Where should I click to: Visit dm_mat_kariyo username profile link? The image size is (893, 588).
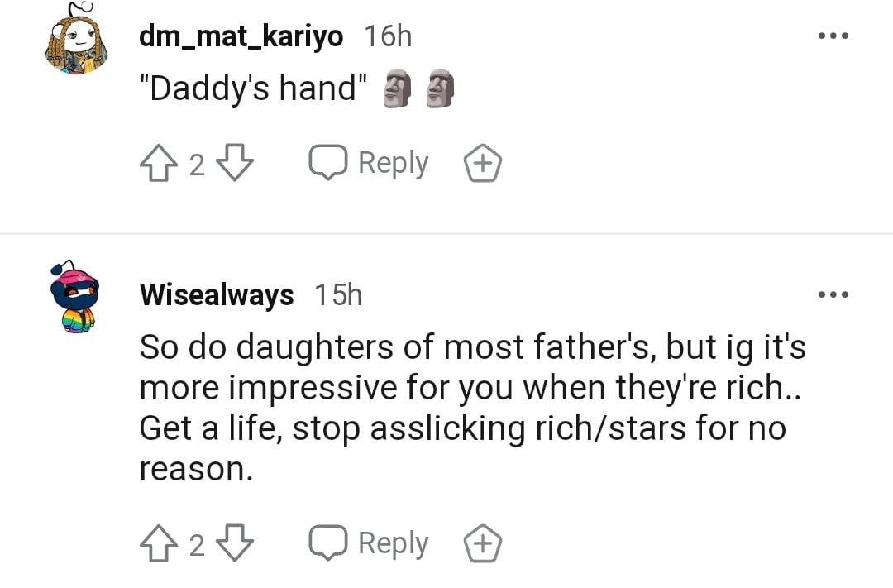[x=241, y=36]
